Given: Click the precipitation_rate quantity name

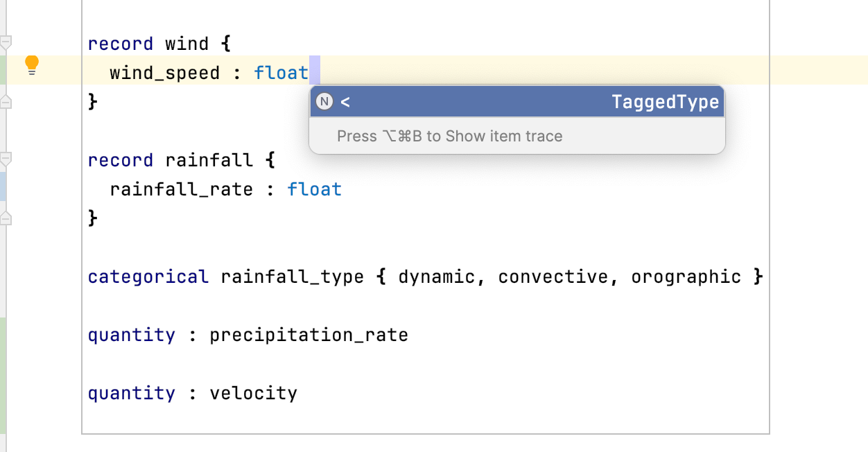Looking at the screenshot, I should coord(309,334).
